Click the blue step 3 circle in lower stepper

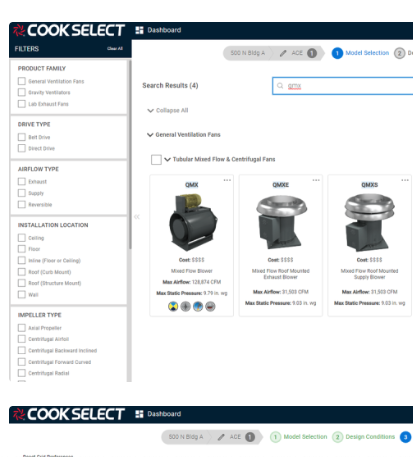[x=405, y=437]
